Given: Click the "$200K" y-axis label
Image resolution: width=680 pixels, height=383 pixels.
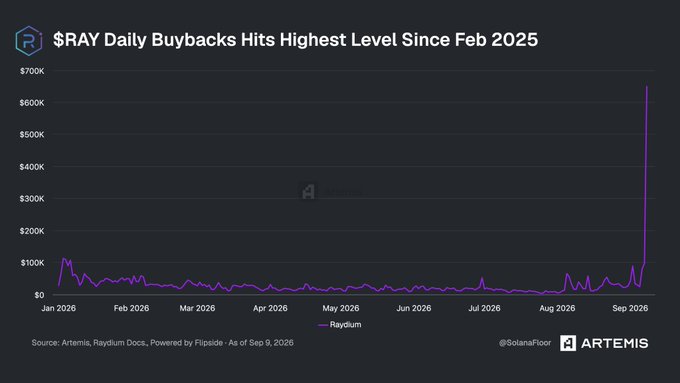Looking at the screenshot, I should tap(32, 231).
